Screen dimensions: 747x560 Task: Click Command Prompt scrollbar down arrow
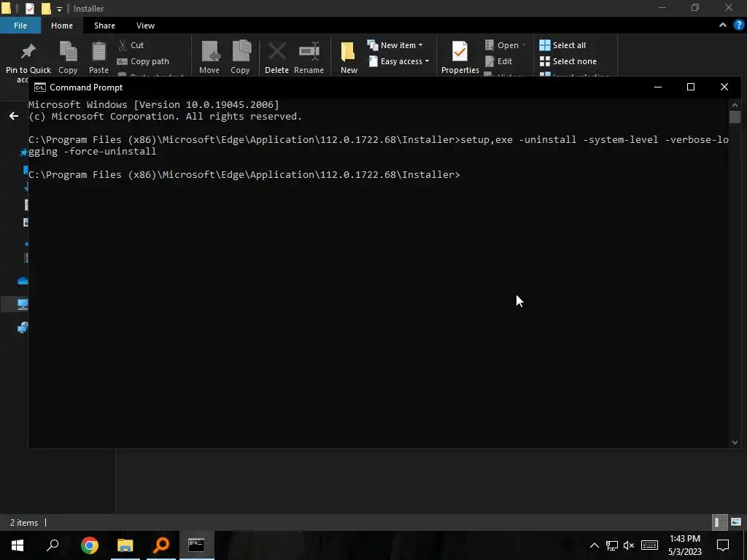pyautogui.click(x=735, y=443)
